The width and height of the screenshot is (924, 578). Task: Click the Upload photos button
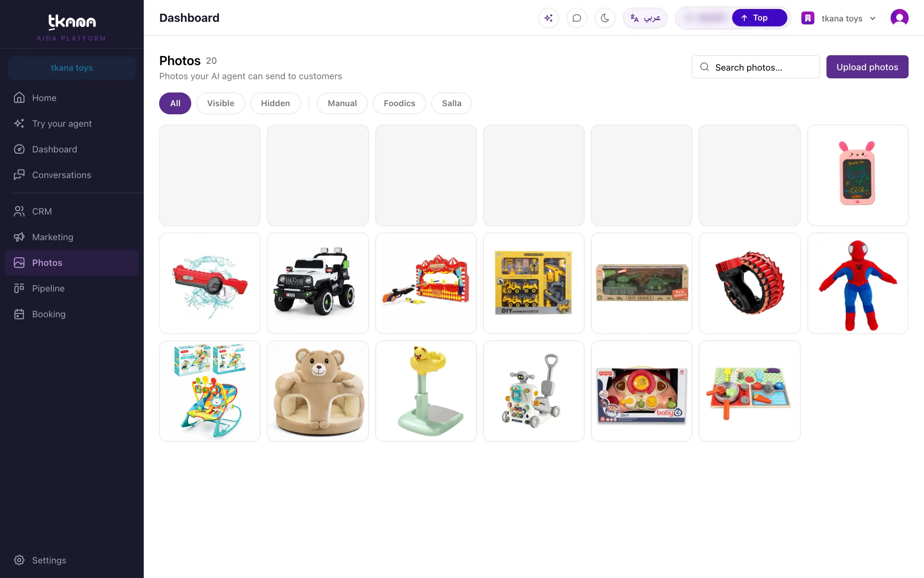867,67
